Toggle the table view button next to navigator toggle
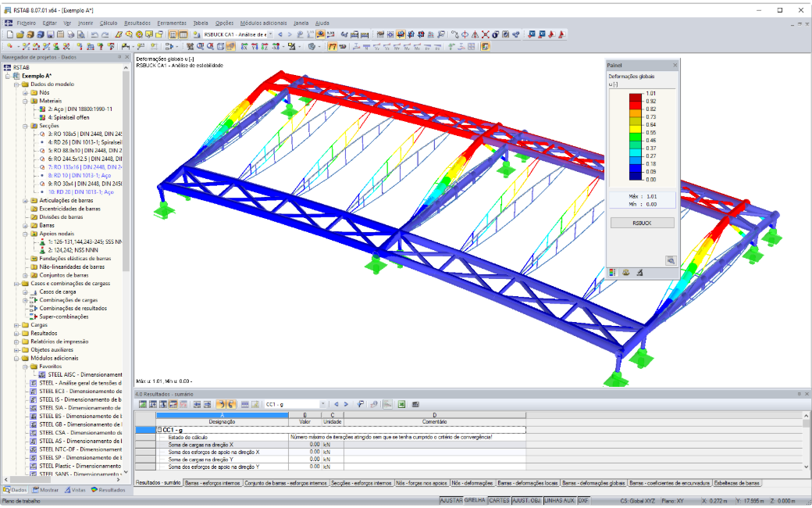The height and width of the screenshot is (508, 812). [183, 34]
